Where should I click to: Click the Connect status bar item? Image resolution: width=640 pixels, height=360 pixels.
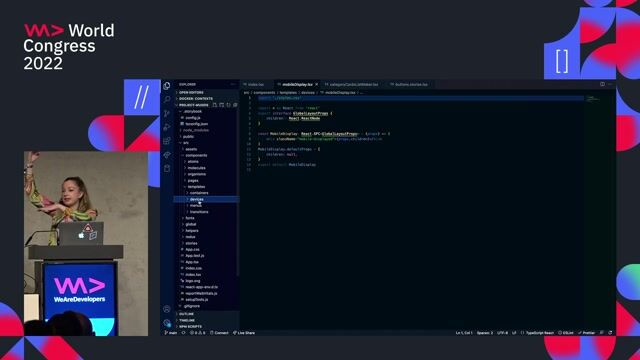[x=219, y=333]
